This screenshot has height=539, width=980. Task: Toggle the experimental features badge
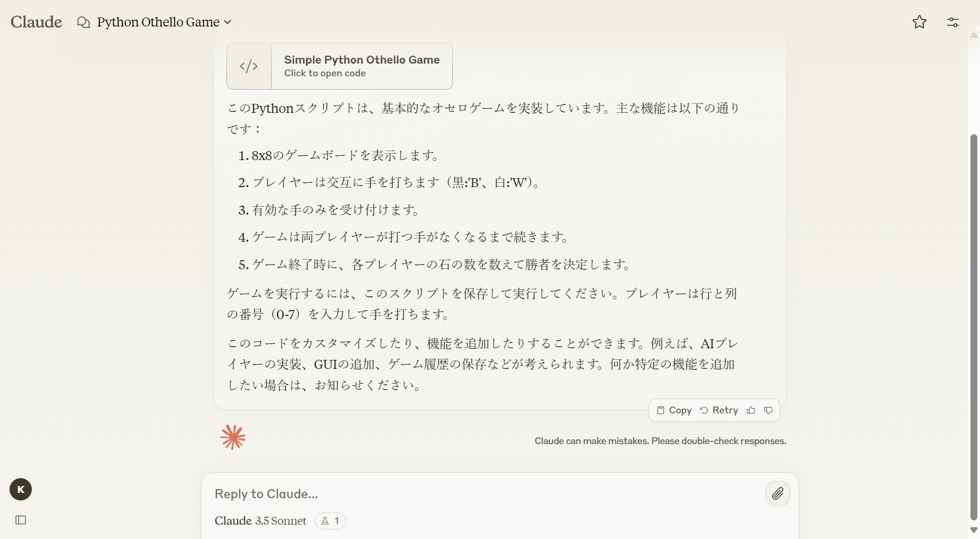330,521
